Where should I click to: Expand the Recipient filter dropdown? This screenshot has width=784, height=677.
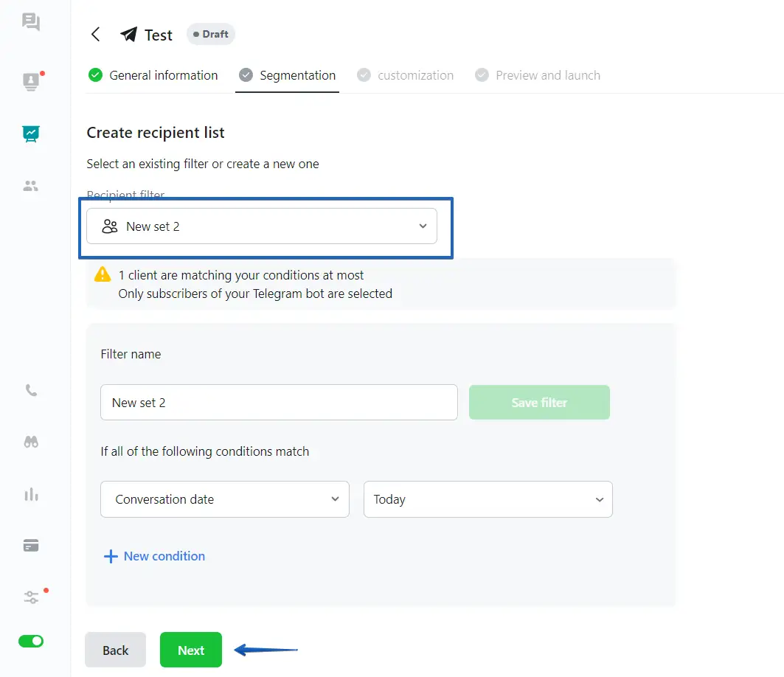[262, 226]
